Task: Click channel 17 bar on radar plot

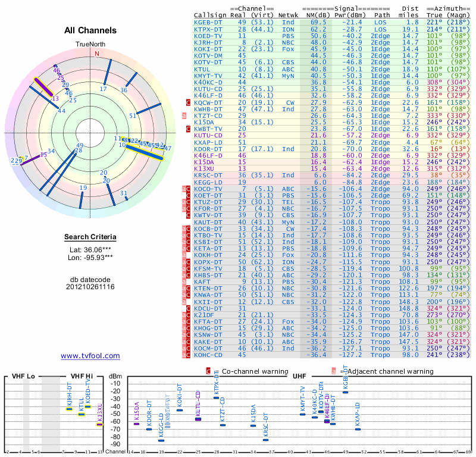Action: (108, 72)
